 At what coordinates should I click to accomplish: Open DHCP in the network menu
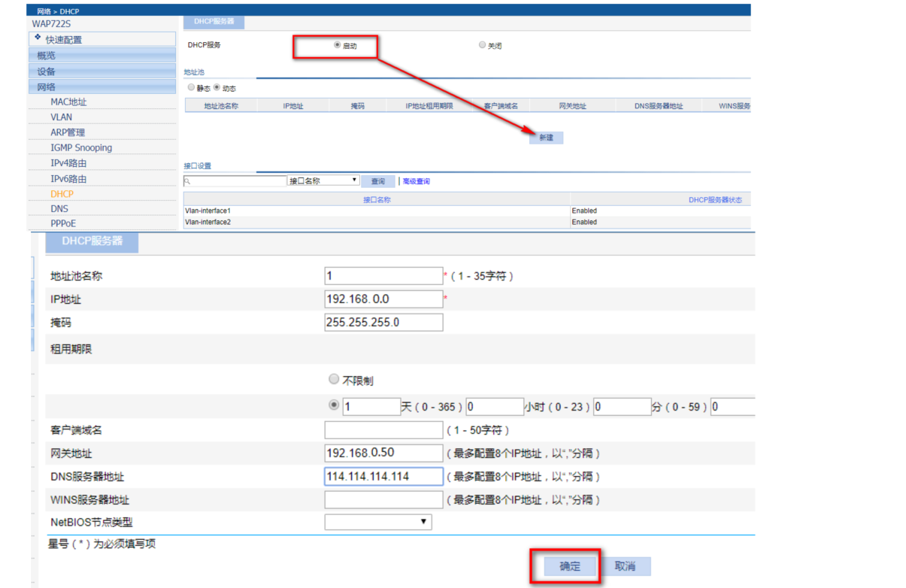(x=62, y=194)
